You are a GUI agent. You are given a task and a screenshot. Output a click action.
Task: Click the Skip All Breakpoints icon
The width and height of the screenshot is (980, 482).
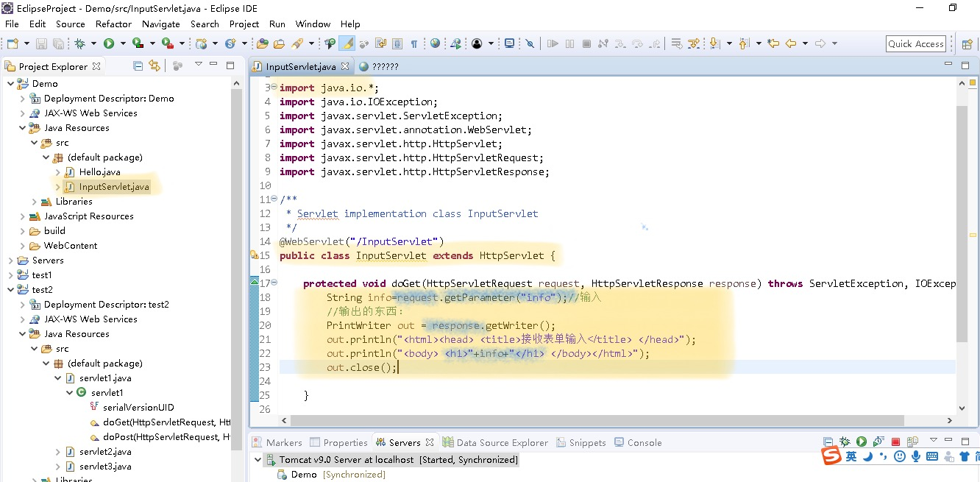[x=530, y=43]
